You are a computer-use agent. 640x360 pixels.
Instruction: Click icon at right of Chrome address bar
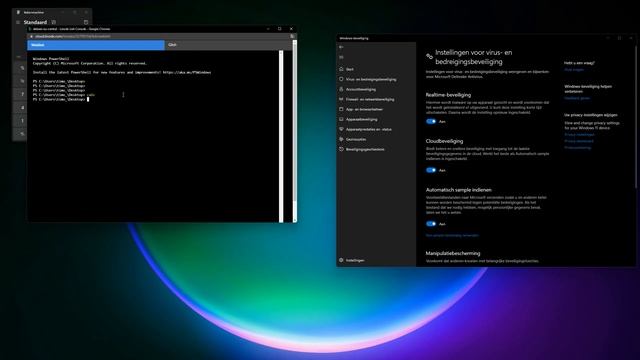[292, 37]
